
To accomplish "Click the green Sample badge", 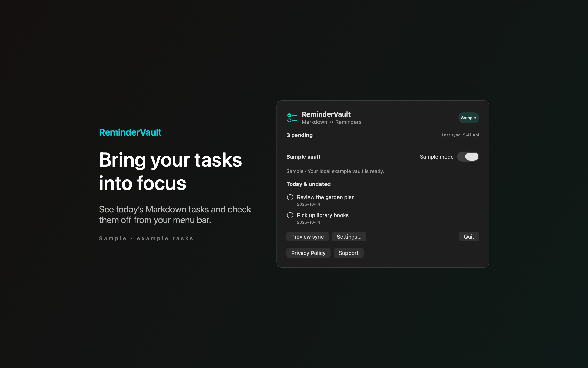I will click(x=468, y=118).
